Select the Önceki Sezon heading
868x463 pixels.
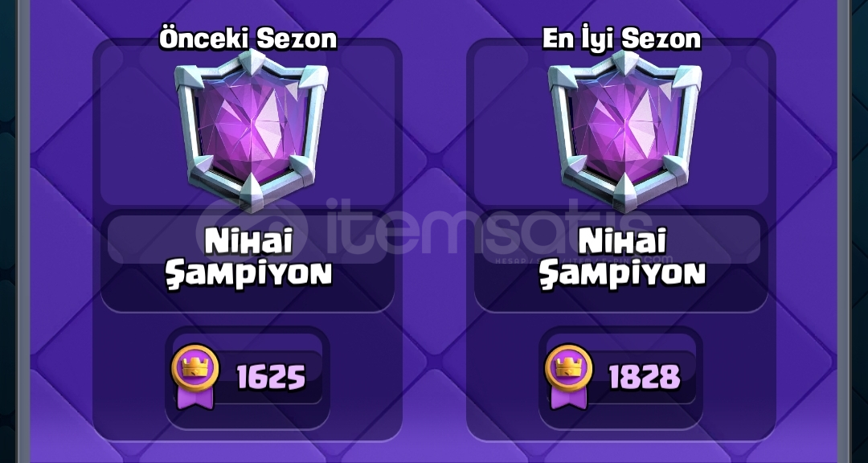click(x=248, y=39)
